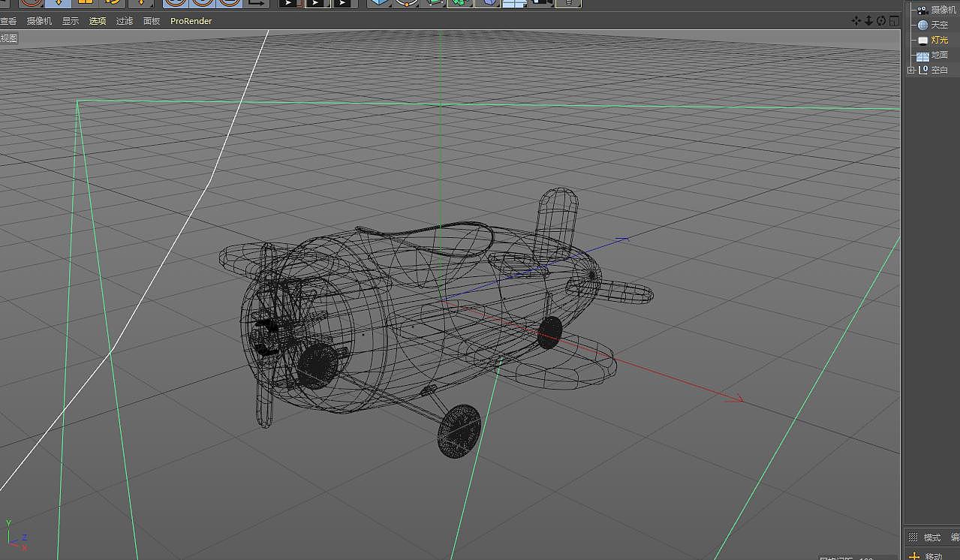Select the 摄像机 object label
960x560 pixels.
943,10
